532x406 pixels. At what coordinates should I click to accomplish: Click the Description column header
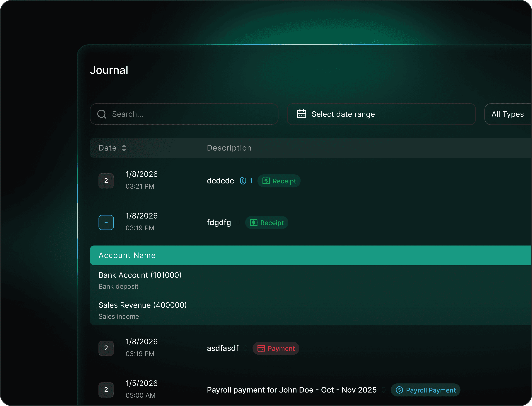[229, 148]
